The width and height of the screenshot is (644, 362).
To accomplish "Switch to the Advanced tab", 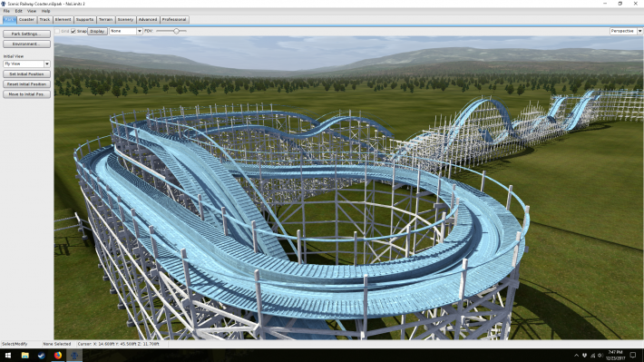I will 148,20.
